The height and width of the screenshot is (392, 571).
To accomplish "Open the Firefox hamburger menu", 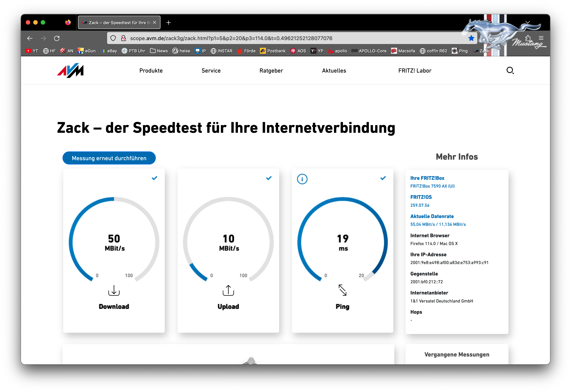I will coord(541,38).
